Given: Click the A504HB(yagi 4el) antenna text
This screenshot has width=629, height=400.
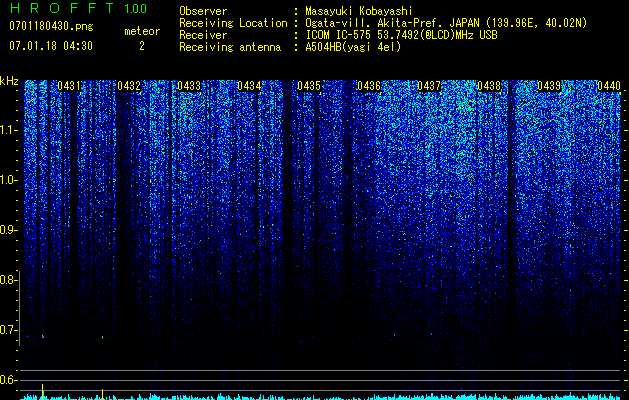Looking at the screenshot, I should click(x=353, y=47).
